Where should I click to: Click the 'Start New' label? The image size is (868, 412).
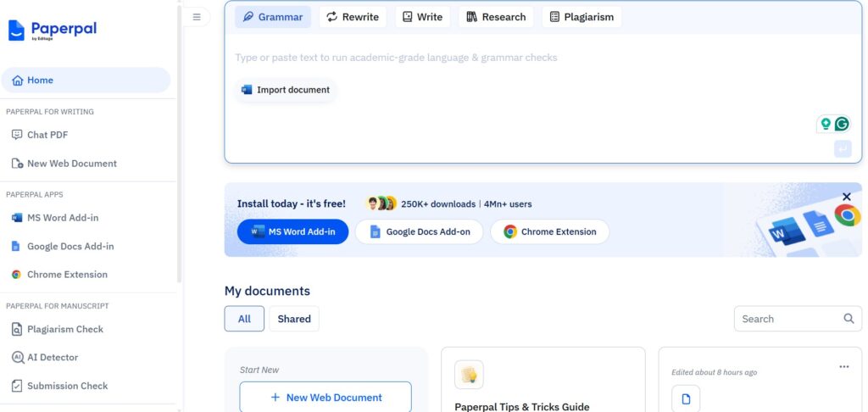259,370
